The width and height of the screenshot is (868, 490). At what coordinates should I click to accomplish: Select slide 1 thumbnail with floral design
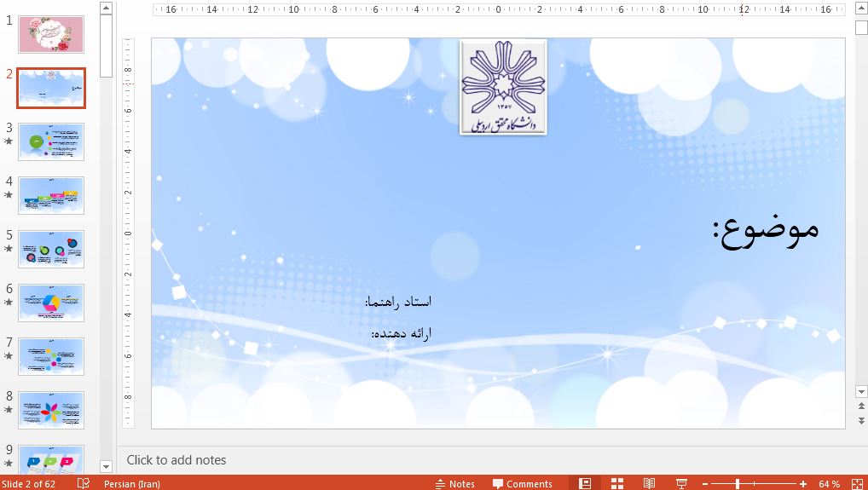pyautogui.click(x=51, y=34)
